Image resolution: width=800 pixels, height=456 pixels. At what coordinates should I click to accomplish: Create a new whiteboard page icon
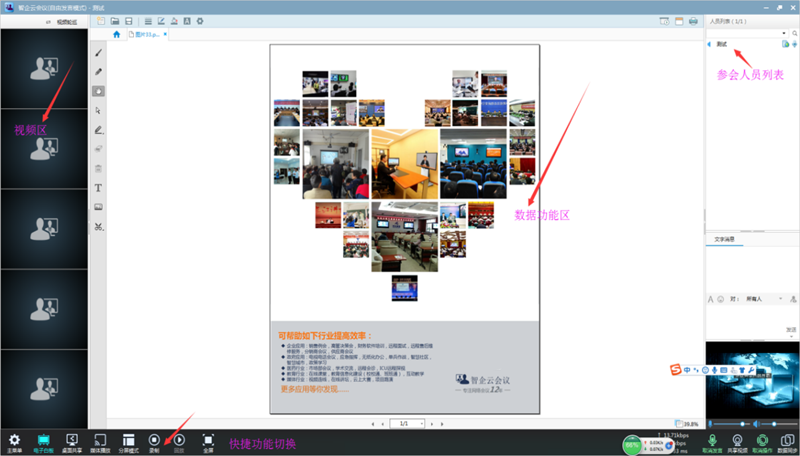101,21
